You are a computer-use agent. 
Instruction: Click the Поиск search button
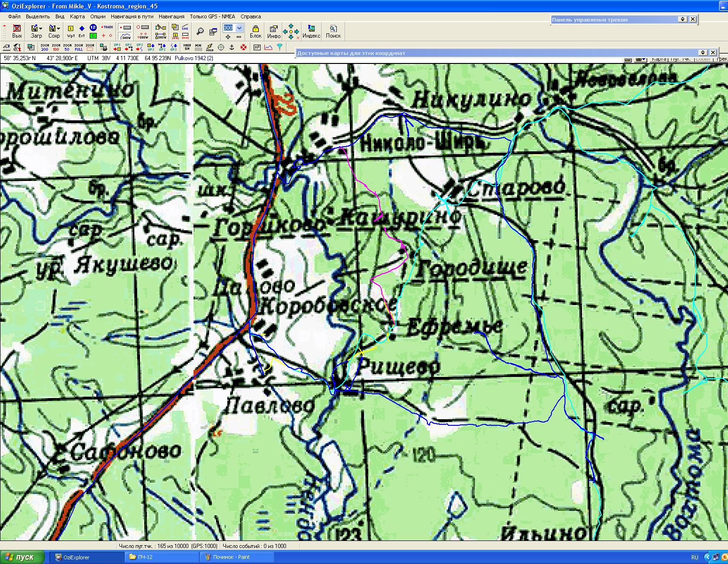(x=333, y=31)
